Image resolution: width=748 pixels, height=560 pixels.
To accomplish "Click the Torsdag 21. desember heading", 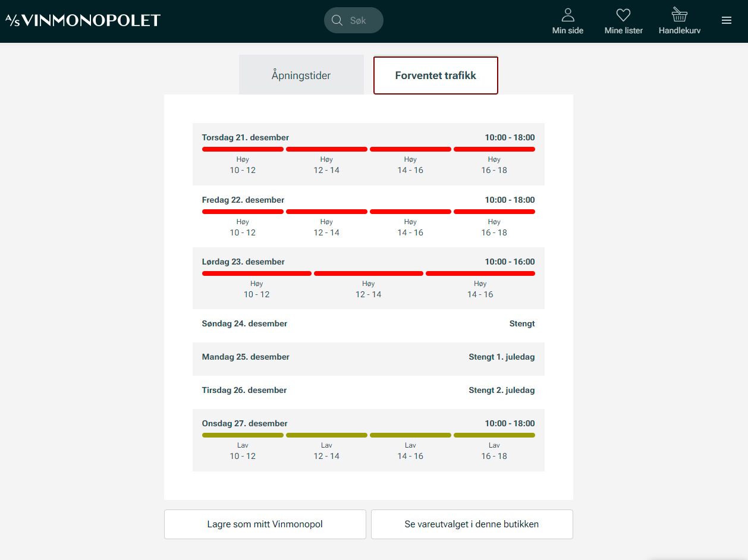I will click(245, 137).
